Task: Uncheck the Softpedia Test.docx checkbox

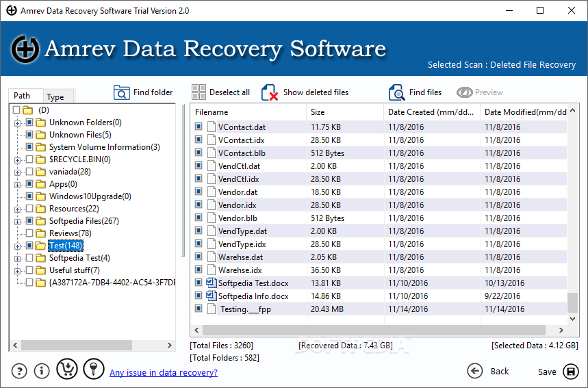Action: point(199,283)
